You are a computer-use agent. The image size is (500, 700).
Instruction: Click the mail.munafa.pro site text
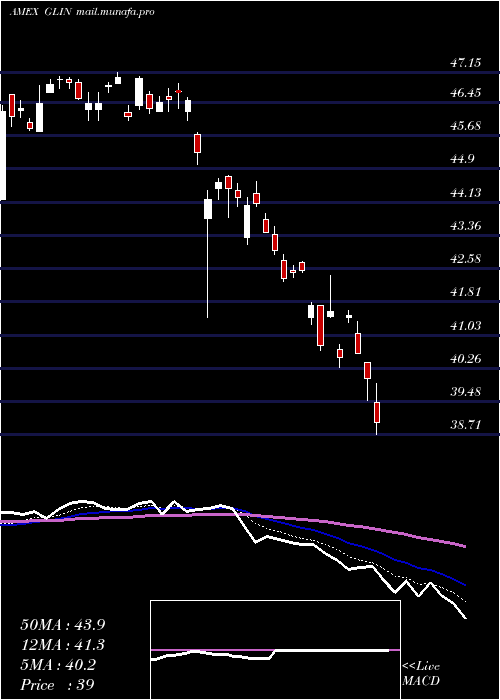tap(115, 12)
